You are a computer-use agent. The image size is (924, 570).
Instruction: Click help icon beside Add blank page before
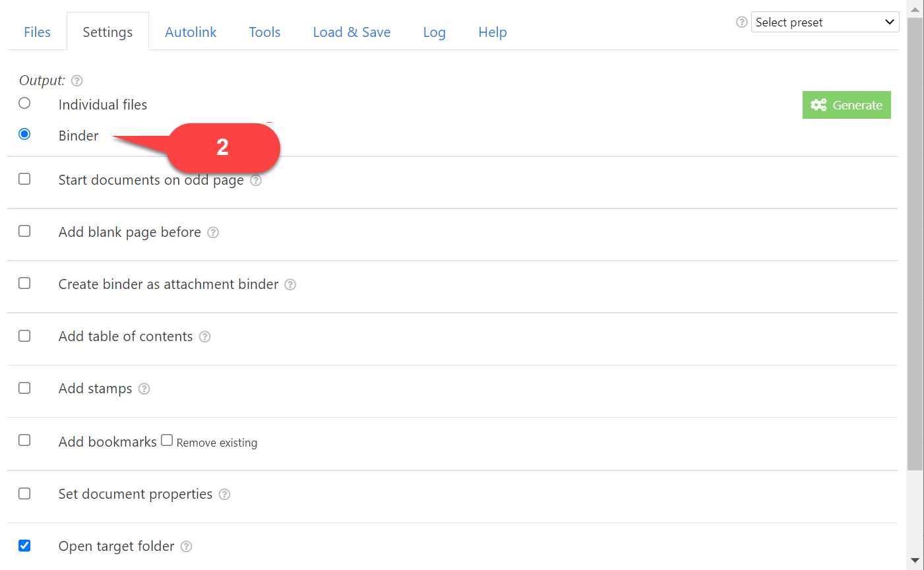[213, 232]
